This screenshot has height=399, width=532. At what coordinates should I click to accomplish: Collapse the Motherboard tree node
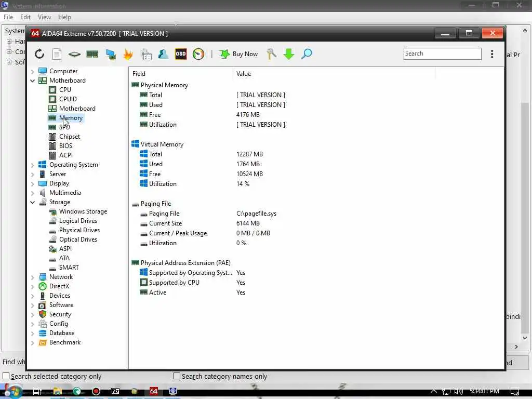[x=33, y=81]
